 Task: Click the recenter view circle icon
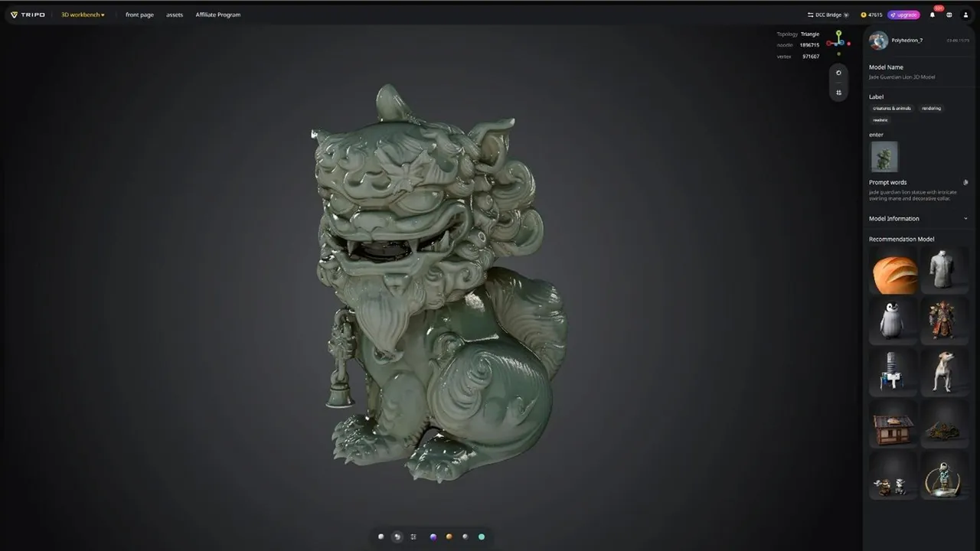838,73
